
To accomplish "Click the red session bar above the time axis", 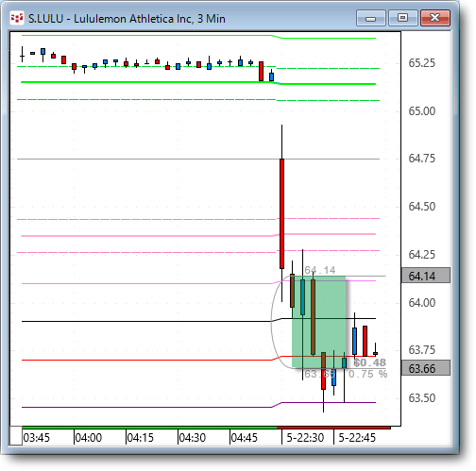I will coord(333,428).
